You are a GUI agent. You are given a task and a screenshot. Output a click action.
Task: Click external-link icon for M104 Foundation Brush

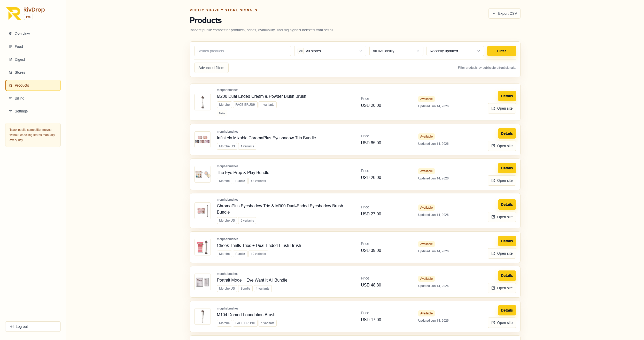click(493, 323)
